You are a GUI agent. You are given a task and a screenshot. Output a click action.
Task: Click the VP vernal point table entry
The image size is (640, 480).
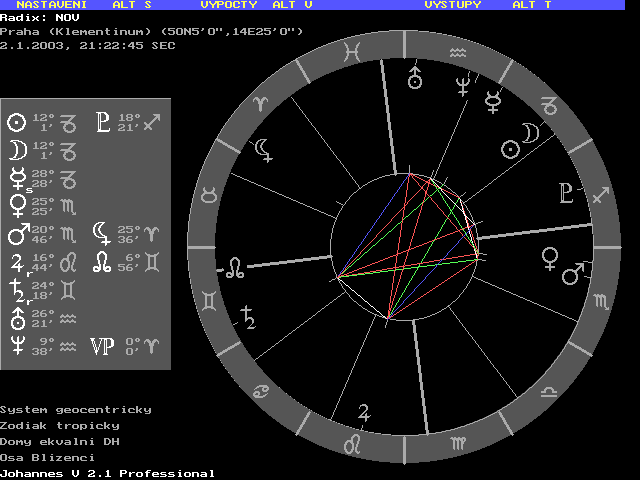[102, 346]
